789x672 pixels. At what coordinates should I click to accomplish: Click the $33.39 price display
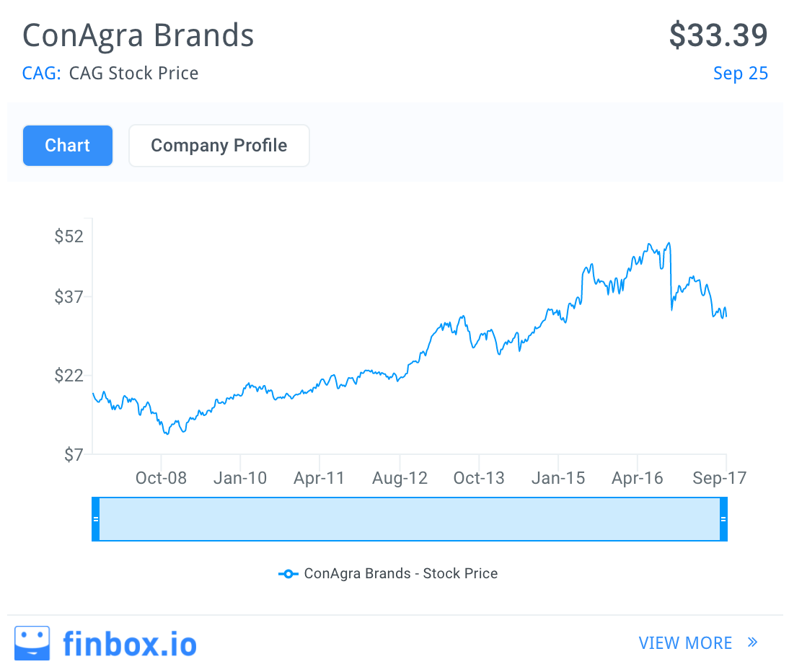click(x=718, y=35)
